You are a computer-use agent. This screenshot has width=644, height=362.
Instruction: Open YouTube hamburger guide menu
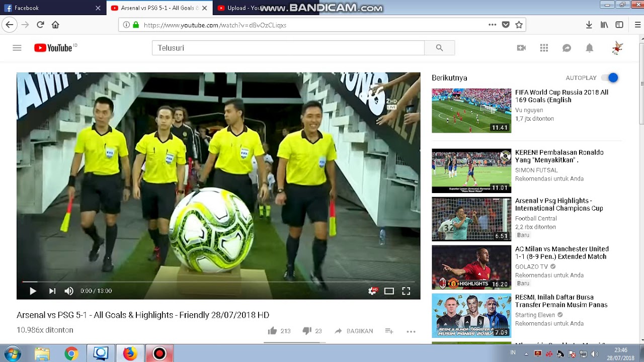pyautogui.click(x=17, y=48)
